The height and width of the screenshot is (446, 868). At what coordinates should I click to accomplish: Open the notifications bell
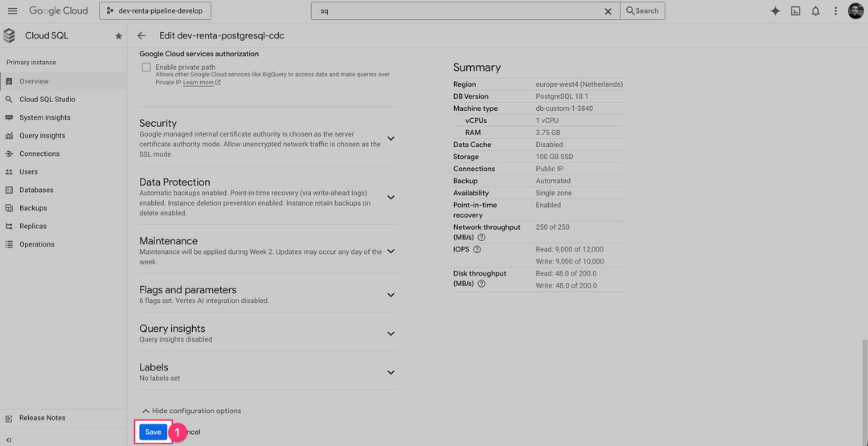[816, 11]
